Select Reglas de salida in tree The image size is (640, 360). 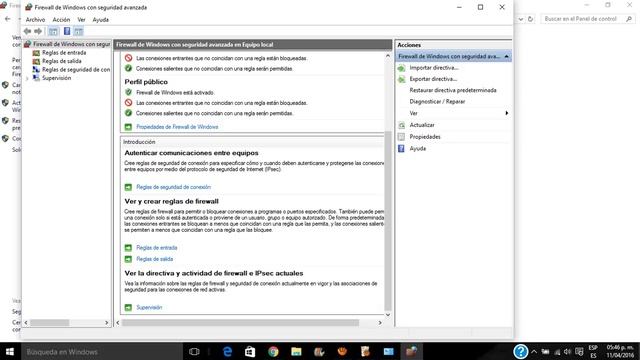[x=62, y=61]
